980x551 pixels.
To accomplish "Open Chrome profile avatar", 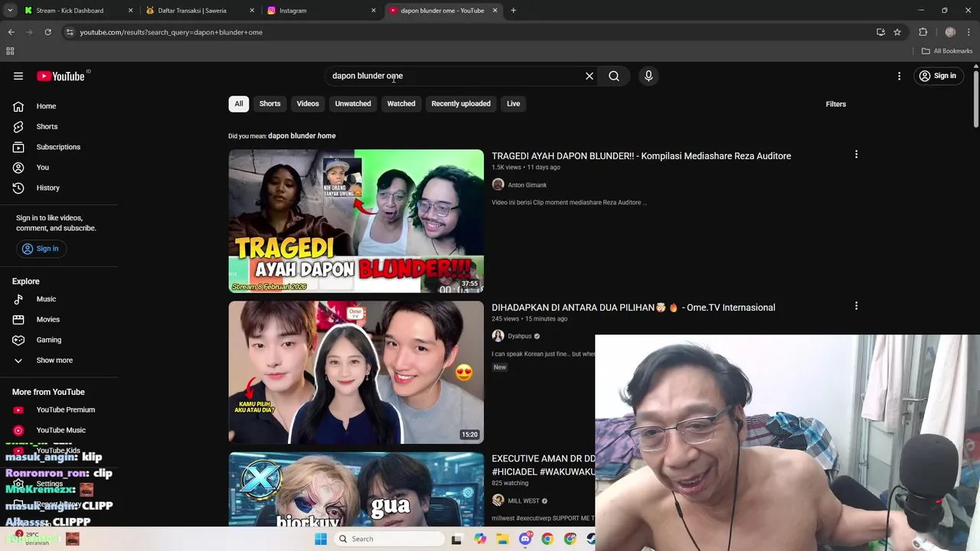I will 950,32.
